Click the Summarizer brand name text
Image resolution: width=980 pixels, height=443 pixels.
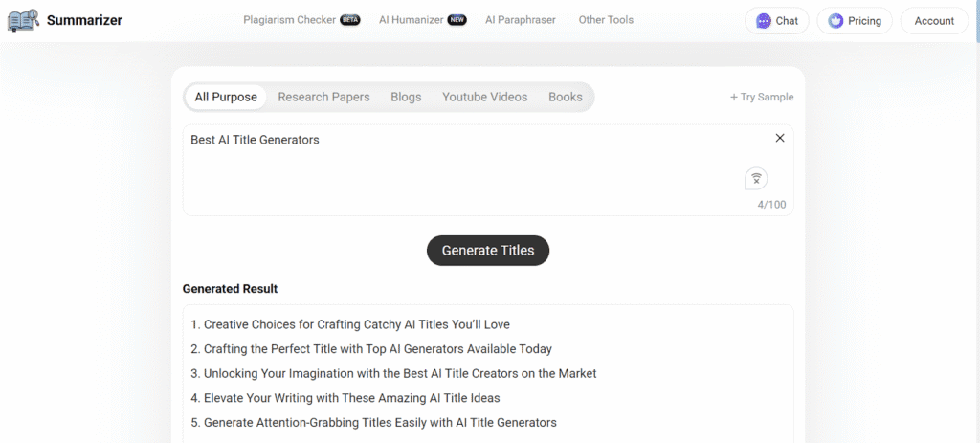[x=84, y=21]
